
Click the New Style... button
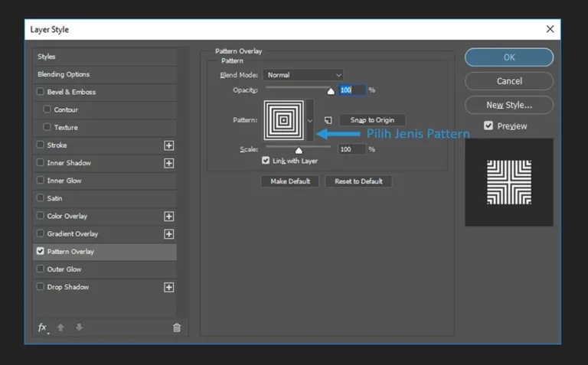click(509, 105)
